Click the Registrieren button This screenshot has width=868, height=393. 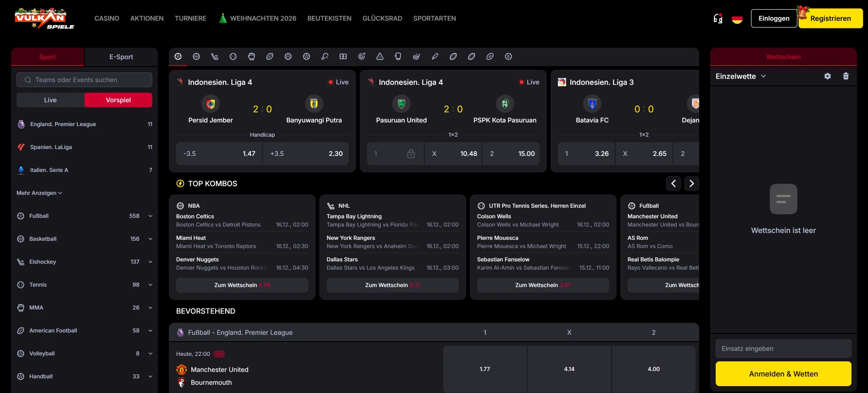830,18
